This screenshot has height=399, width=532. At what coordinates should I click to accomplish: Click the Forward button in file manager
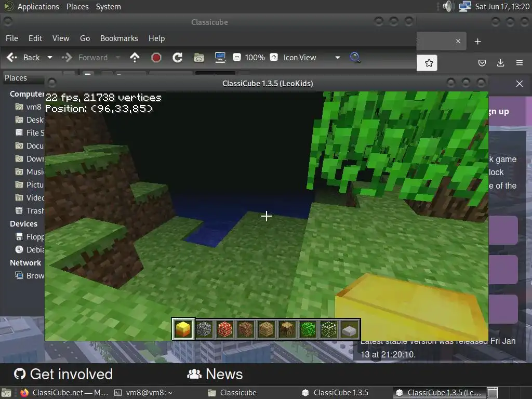coord(85,58)
